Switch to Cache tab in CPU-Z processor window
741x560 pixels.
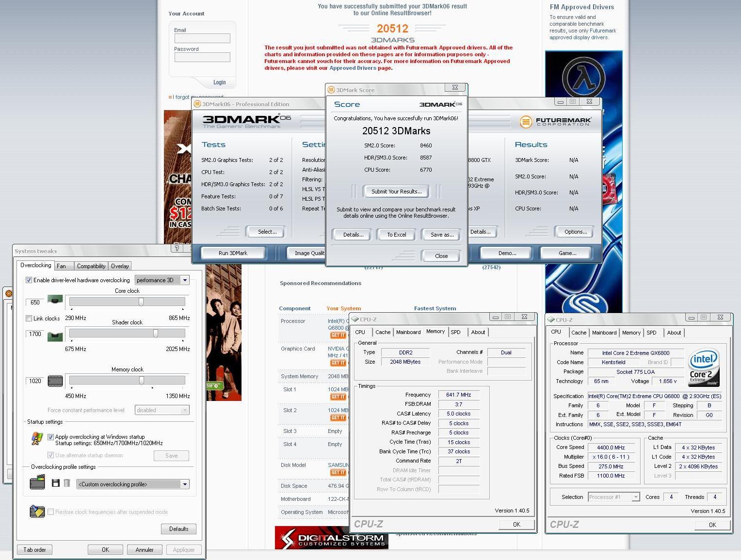[x=579, y=333]
